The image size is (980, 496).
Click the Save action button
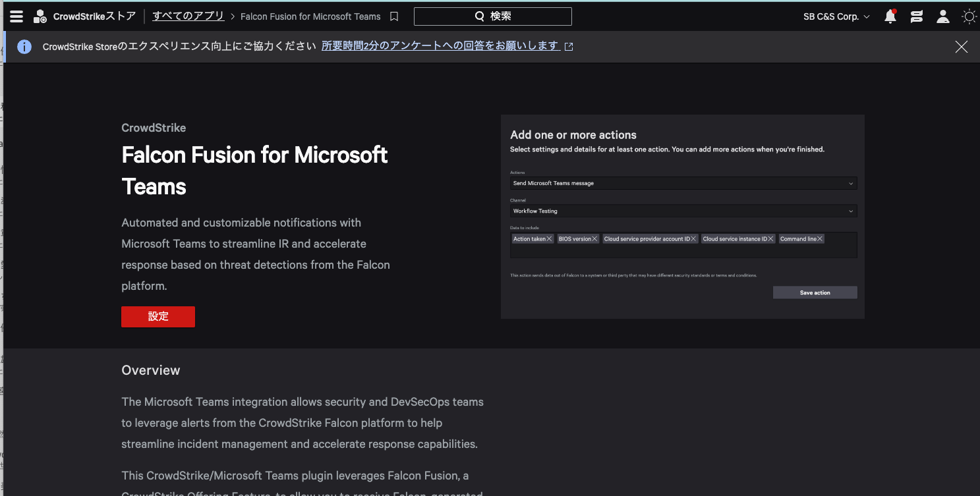[x=815, y=292]
